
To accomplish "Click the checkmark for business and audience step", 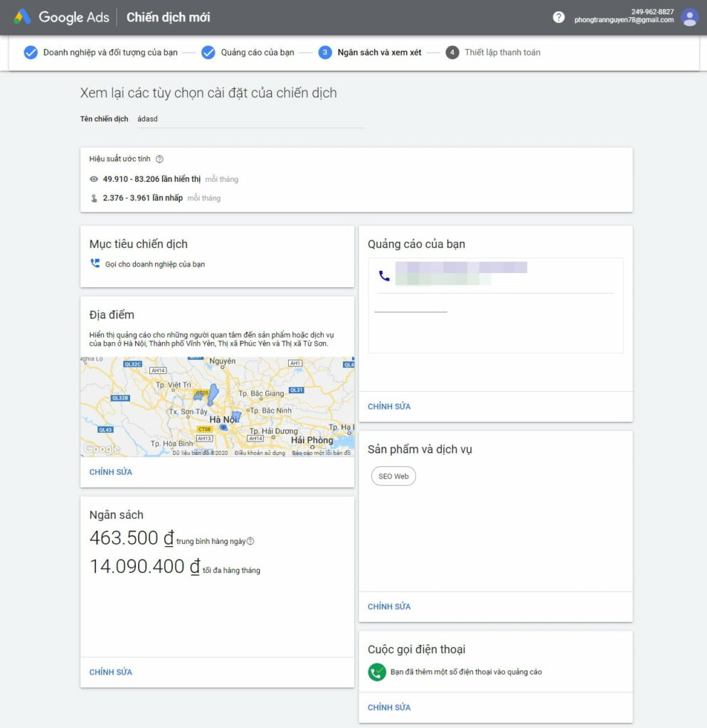I will 31,53.
